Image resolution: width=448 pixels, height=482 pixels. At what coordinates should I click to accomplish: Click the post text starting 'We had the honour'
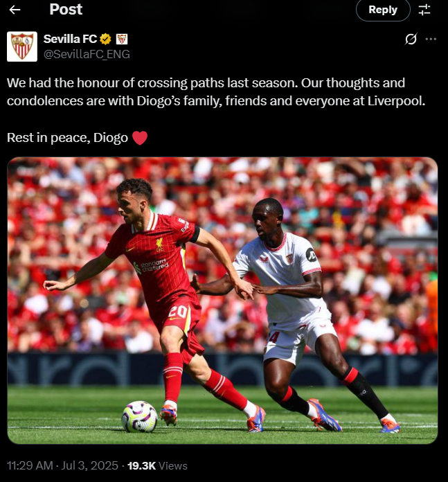pos(216,91)
